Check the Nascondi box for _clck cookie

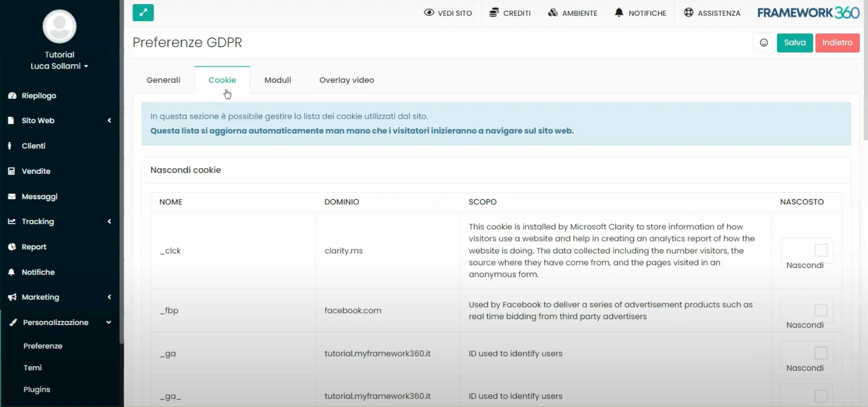tap(820, 250)
